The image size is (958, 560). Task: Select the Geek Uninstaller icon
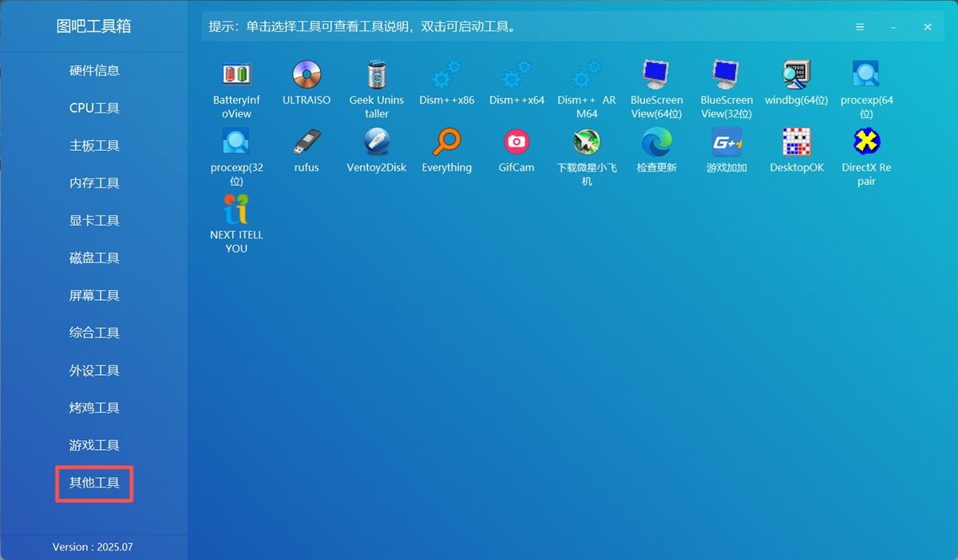tap(377, 75)
